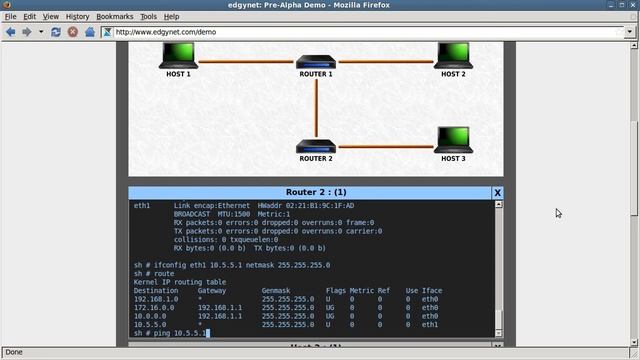Viewport: 640px width, 360px height.
Task: Click the 'sh # ping 10.5.5.1' command line
Action: (x=171, y=333)
